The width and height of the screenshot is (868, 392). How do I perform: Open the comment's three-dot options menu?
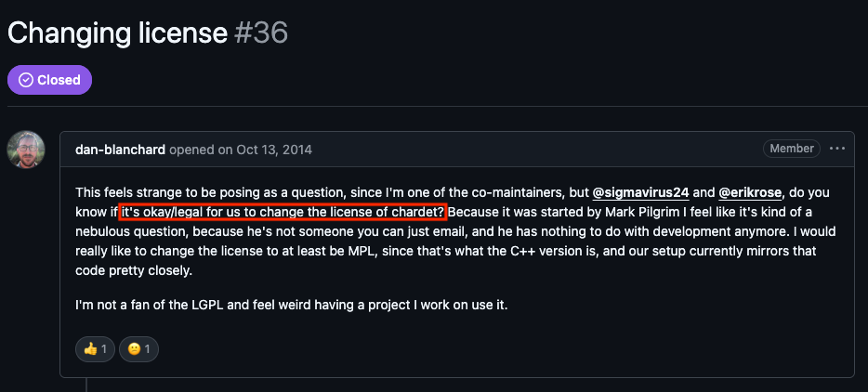[838, 149]
